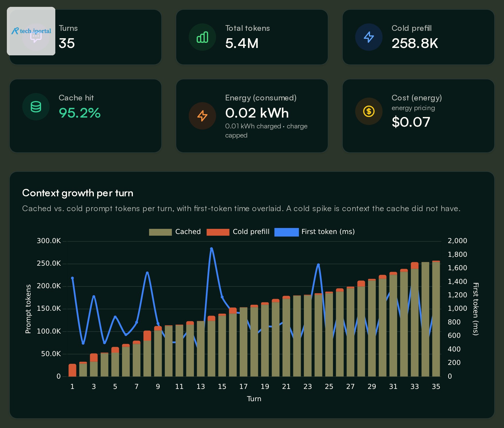Click the 2,000 right axis tick label
Viewport: 504px width, 428px height.
pyautogui.click(x=457, y=241)
